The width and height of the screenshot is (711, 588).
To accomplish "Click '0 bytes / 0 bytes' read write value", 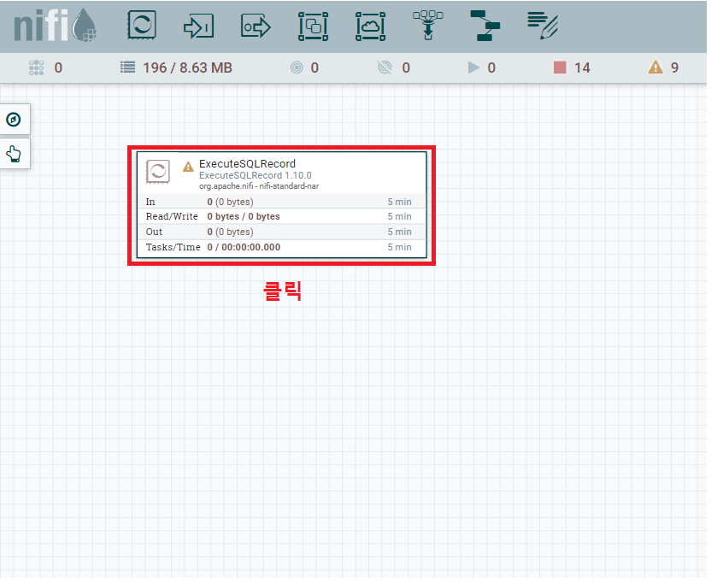I will [244, 217].
